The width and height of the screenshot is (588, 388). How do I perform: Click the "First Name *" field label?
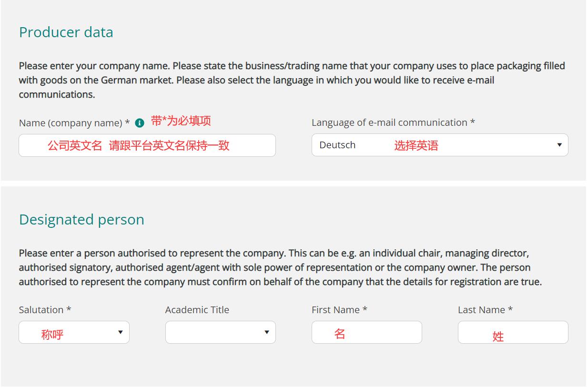(x=339, y=310)
